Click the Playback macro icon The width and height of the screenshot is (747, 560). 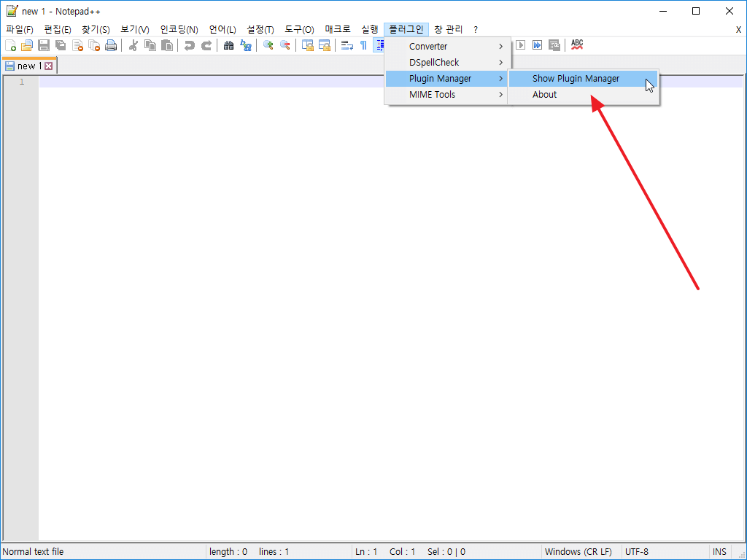(x=520, y=45)
